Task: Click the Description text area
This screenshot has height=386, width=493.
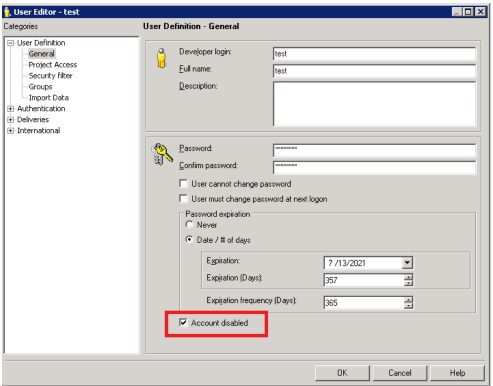Action: 374,104
